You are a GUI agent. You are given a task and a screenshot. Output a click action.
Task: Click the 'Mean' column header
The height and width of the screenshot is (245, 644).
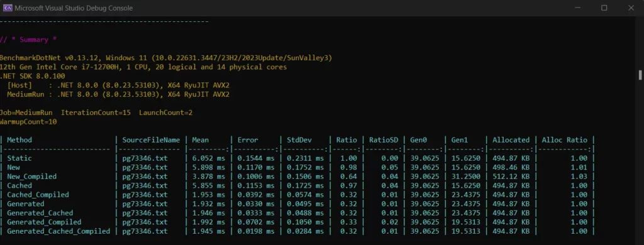200,140
